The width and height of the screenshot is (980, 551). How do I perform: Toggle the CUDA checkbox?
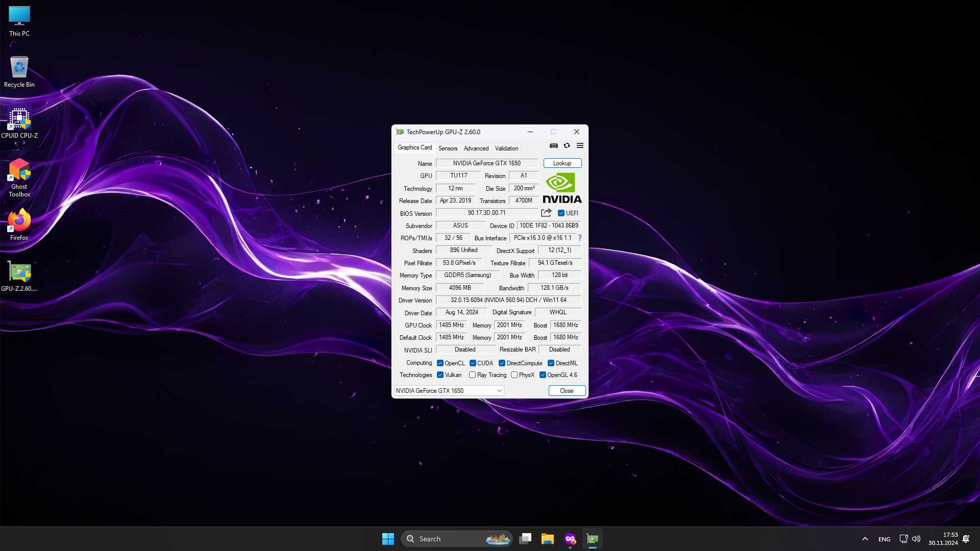pos(473,363)
